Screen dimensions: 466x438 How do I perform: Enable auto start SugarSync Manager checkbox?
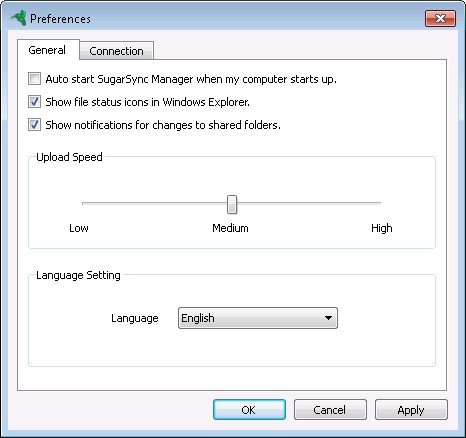click(x=34, y=79)
